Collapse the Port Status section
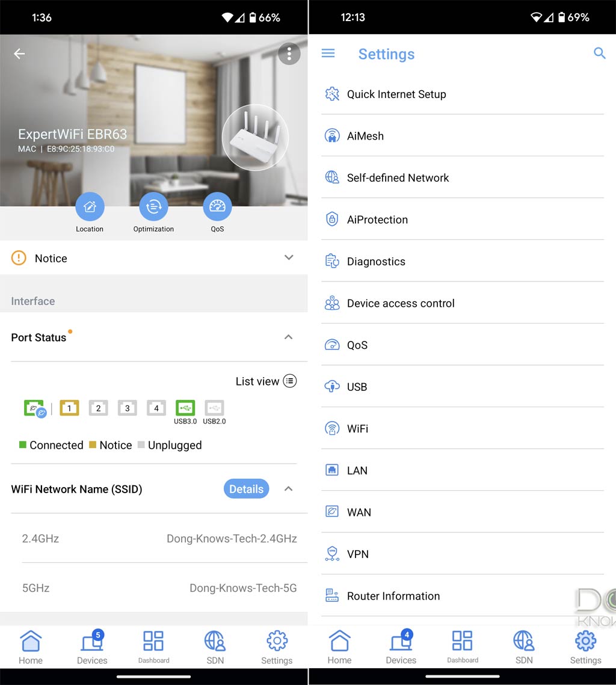 [x=289, y=337]
